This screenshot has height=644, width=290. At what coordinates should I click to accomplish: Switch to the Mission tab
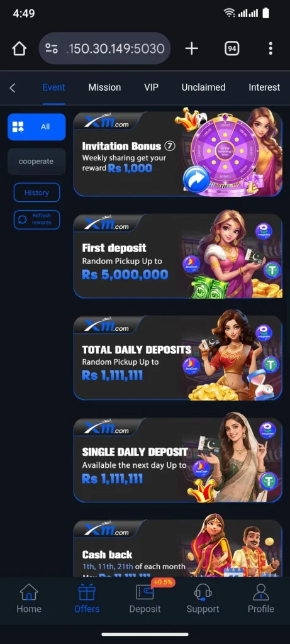tap(105, 87)
